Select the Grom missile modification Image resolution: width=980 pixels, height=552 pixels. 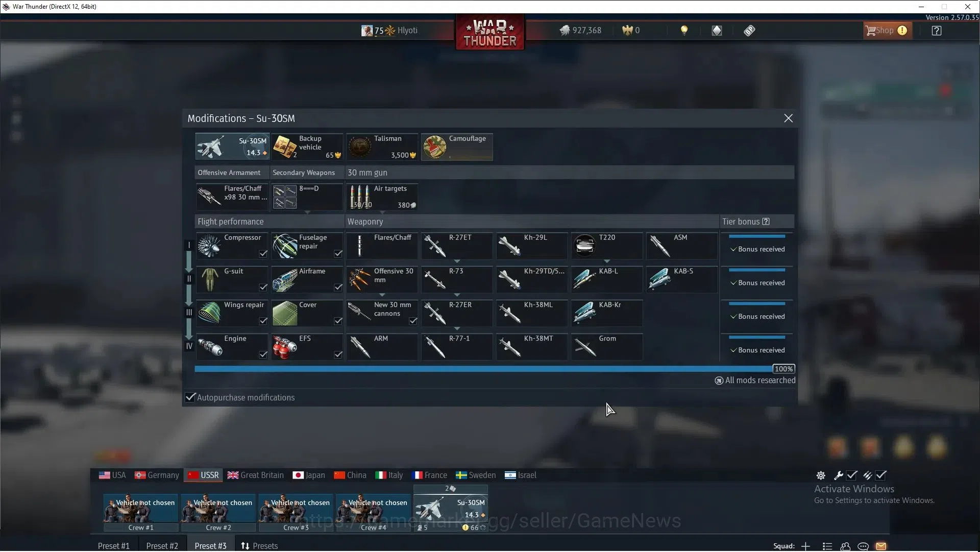[x=607, y=347]
